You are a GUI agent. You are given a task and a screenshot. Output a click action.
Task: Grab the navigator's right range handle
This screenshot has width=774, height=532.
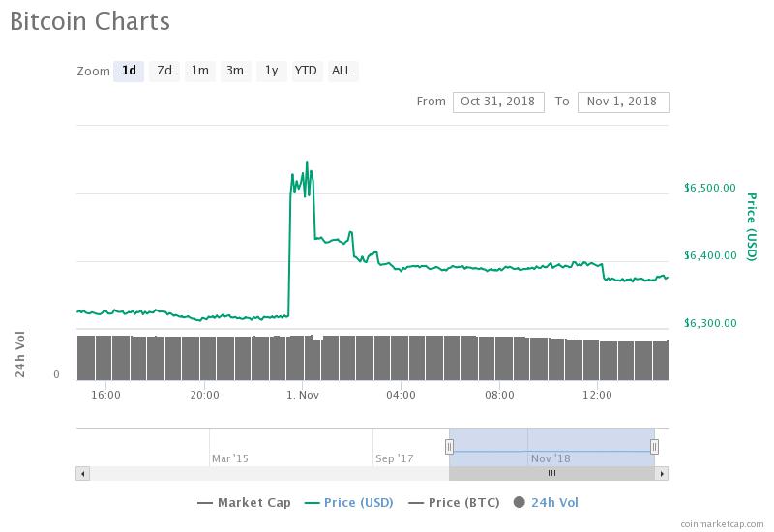(654, 447)
